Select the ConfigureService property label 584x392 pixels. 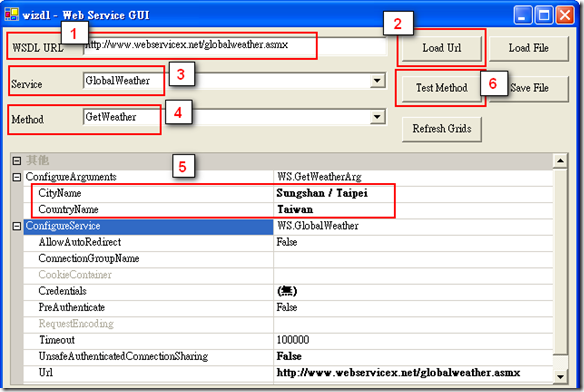(x=63, y=226)
